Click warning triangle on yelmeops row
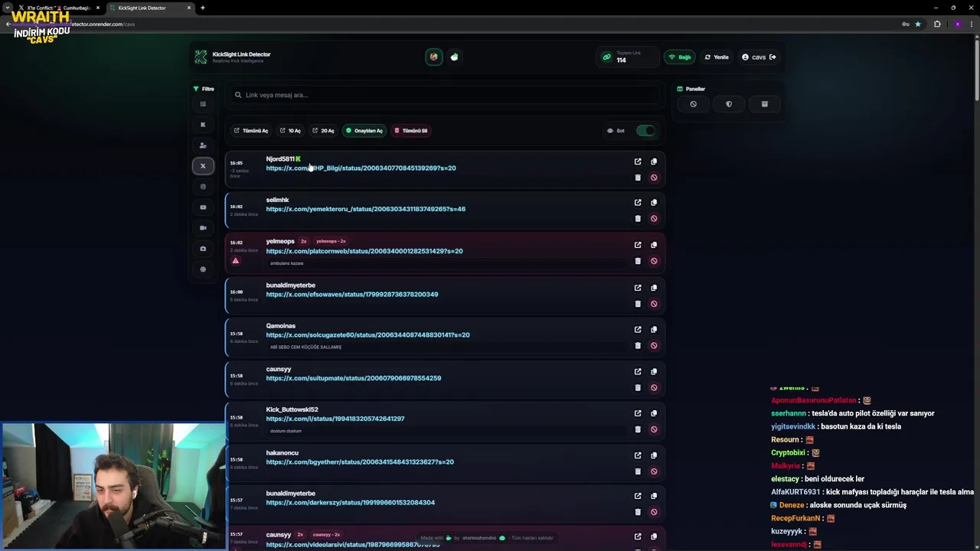The image size is (980, 551). coord(236,261)
